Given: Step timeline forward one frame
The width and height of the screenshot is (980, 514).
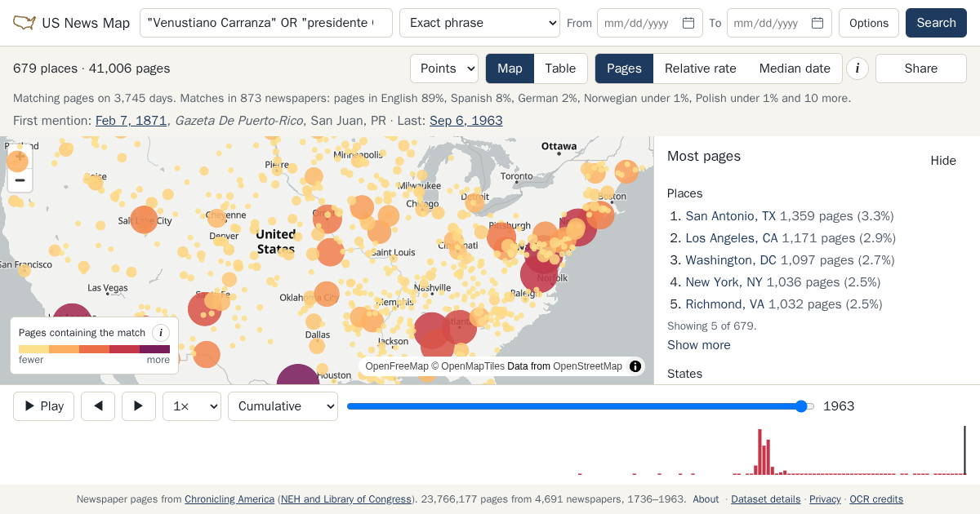Looking at the screenshot, I should coord(139,406).
